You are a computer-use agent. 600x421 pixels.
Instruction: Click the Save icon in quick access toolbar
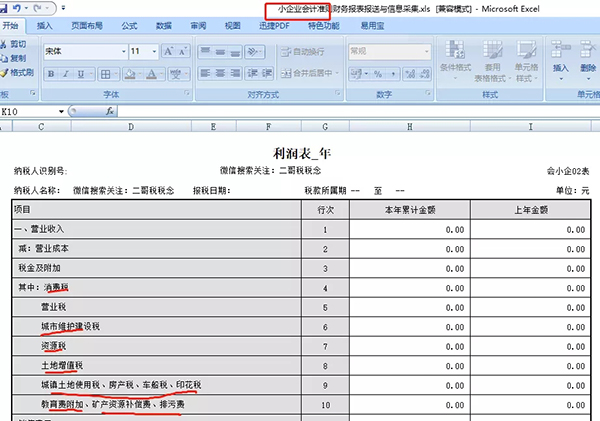(x=3, y=8)
